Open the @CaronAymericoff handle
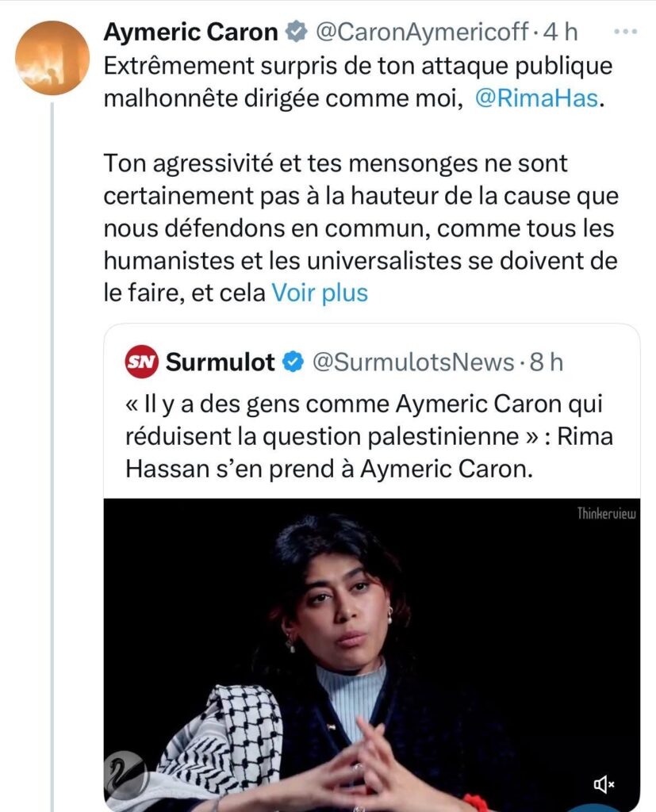The height and width of the screenshot is (812, 656). click(422, 33)
